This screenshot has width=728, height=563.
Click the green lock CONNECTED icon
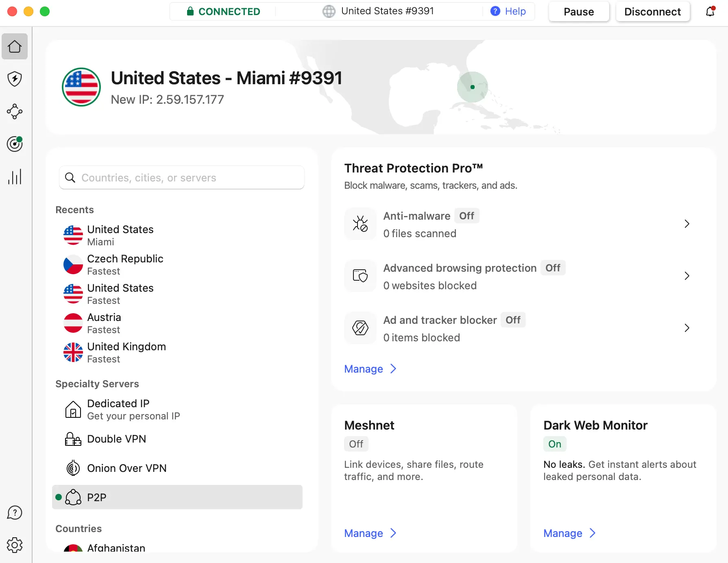click(x=190, y=11)
